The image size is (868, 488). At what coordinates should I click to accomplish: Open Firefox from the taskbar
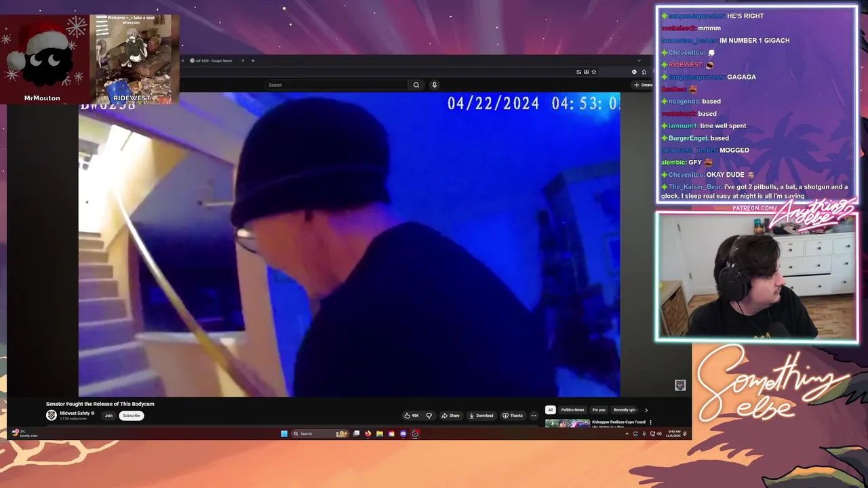coord(368,434)
